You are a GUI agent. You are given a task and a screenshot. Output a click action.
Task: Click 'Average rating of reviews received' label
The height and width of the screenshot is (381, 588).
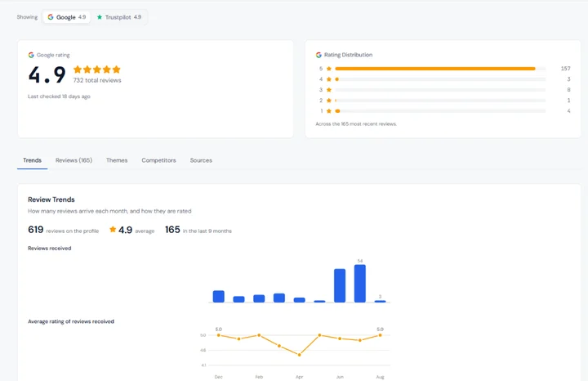(71, 321)
